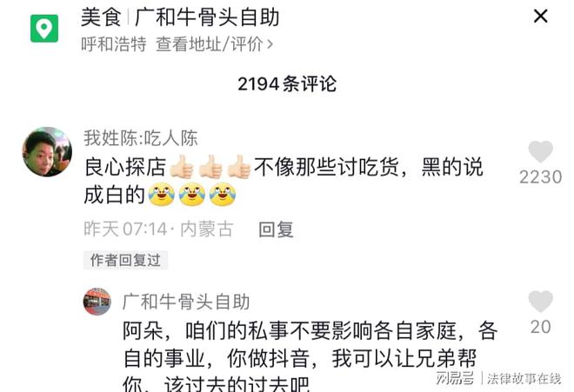Screen dimensions: 574x392
Task: Close the comments panel with X
Action: point(541,17)
